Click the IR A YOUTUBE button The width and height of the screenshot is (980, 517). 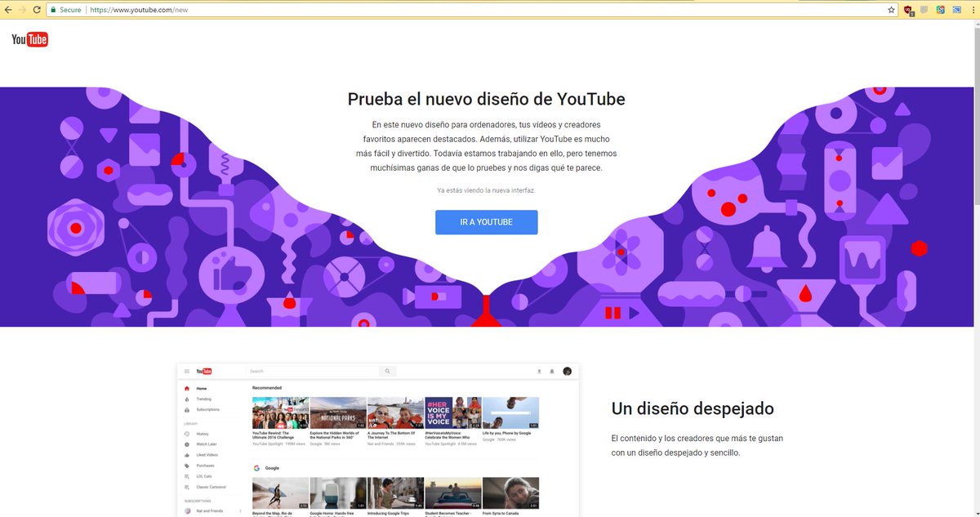(486, 222)
